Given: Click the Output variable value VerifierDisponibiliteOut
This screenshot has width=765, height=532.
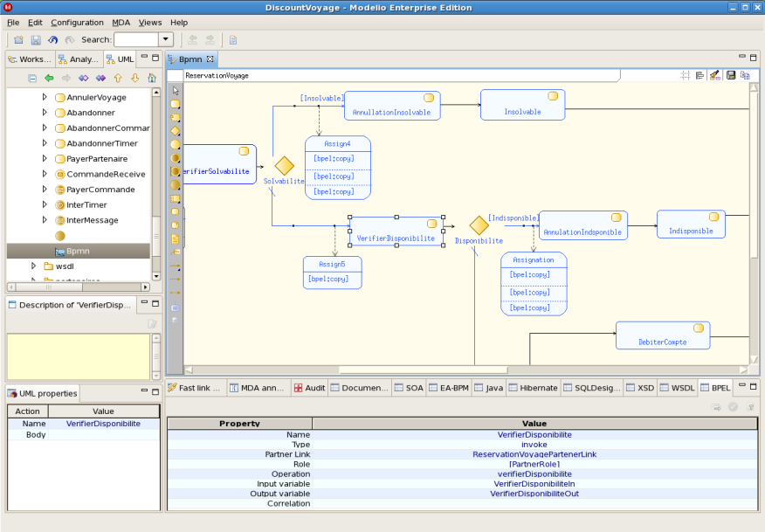Looking at the screenshot, I should tap(534, 494).
